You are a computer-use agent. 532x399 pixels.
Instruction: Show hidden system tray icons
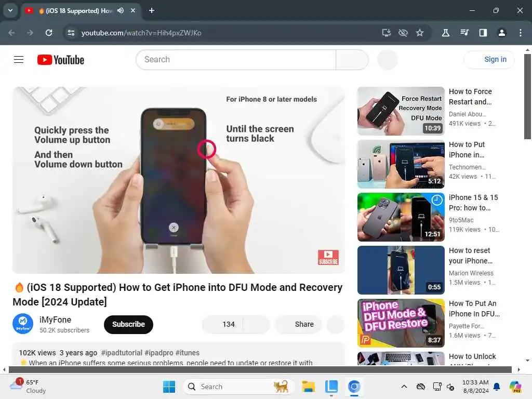[x=404, y=387]
